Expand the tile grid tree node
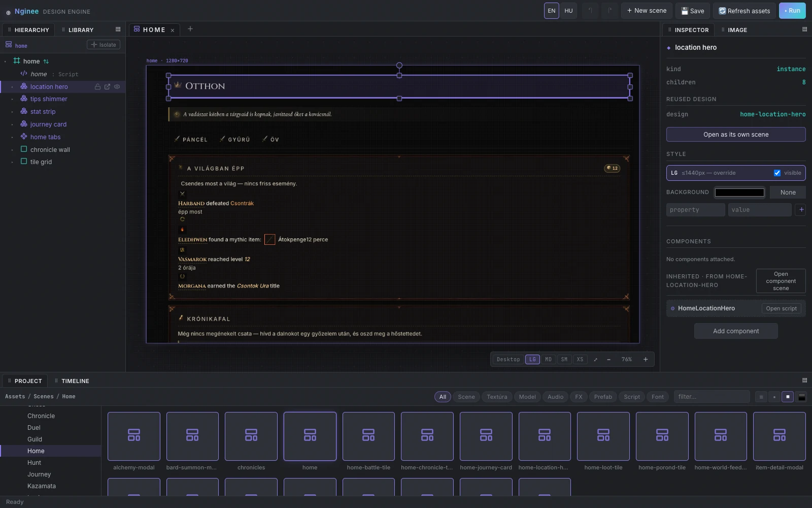 [x=12, y=163]
